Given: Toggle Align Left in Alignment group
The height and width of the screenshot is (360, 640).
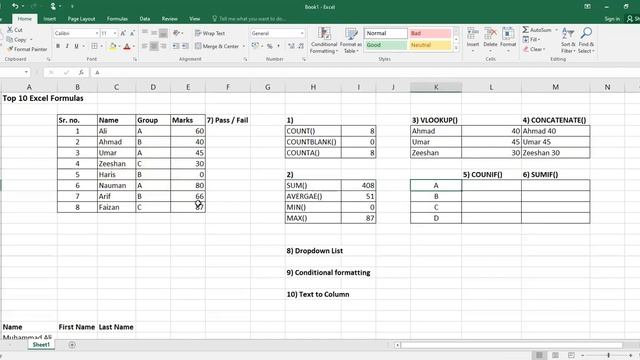Looking at the screenshot, I should click(x=144, y=46).
